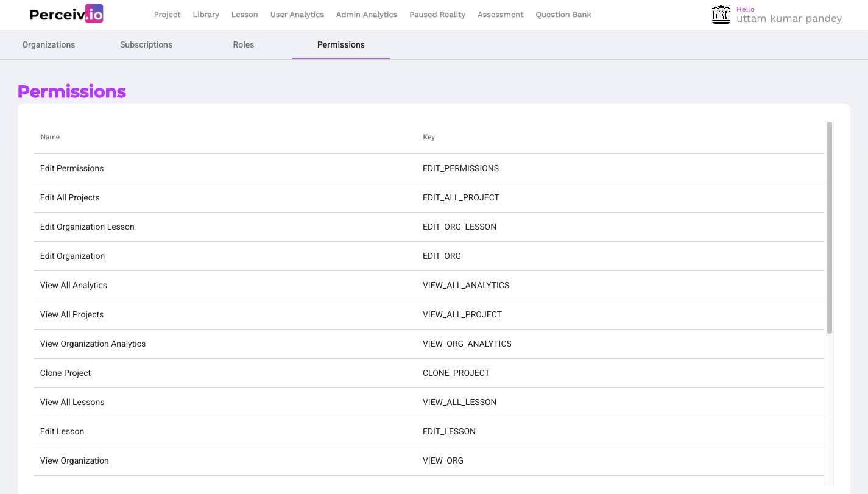Click the Name column header

point(50,137)
